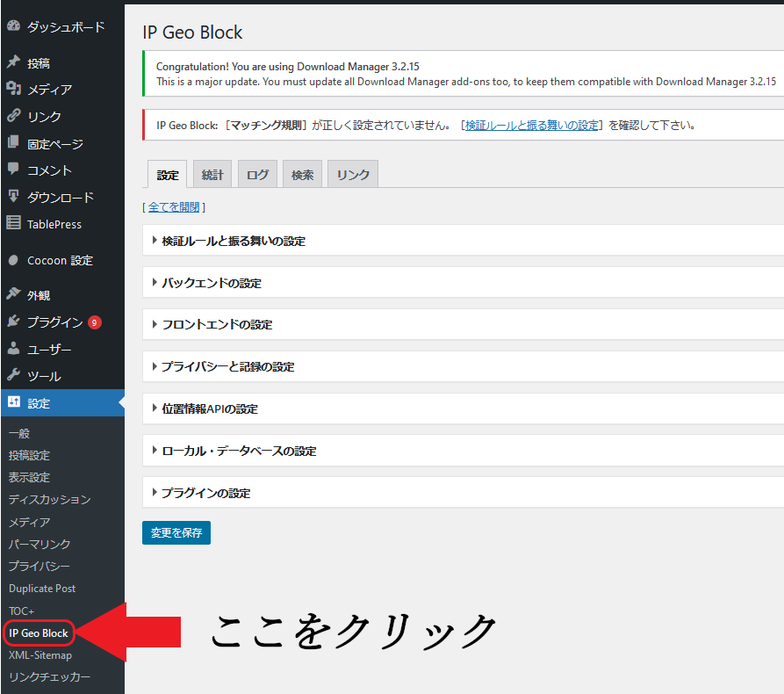This screenshot has height=694, width=784.
Task: Click the ダッシュボード dashboard icon
Action: tap(13, 25)
